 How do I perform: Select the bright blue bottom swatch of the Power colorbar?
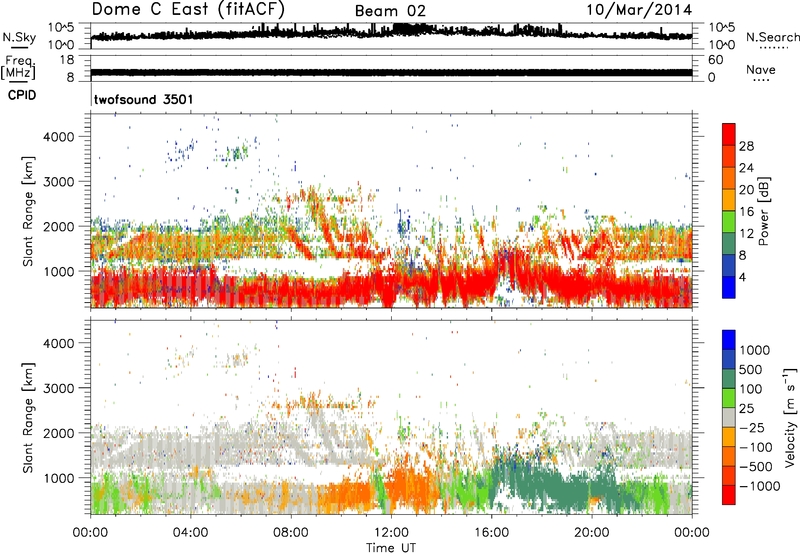coord(729,287)
